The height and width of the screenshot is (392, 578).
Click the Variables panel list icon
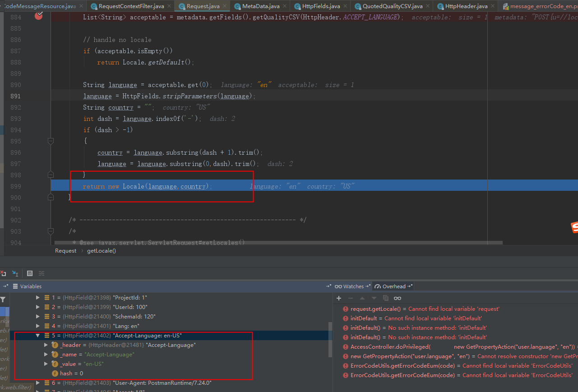[x=15, y=286]
